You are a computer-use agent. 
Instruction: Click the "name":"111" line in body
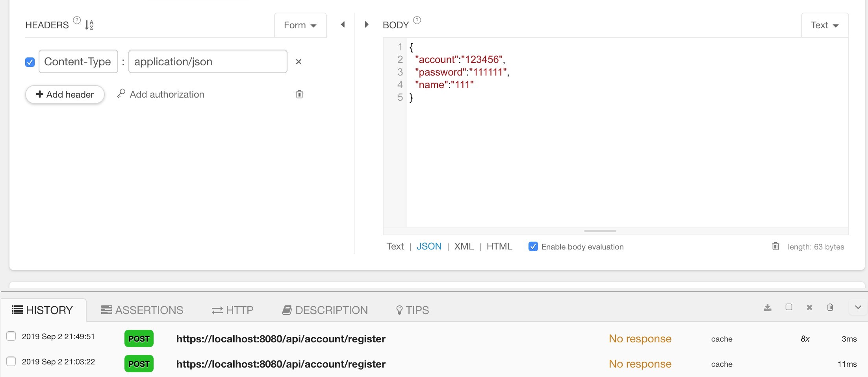444,85
